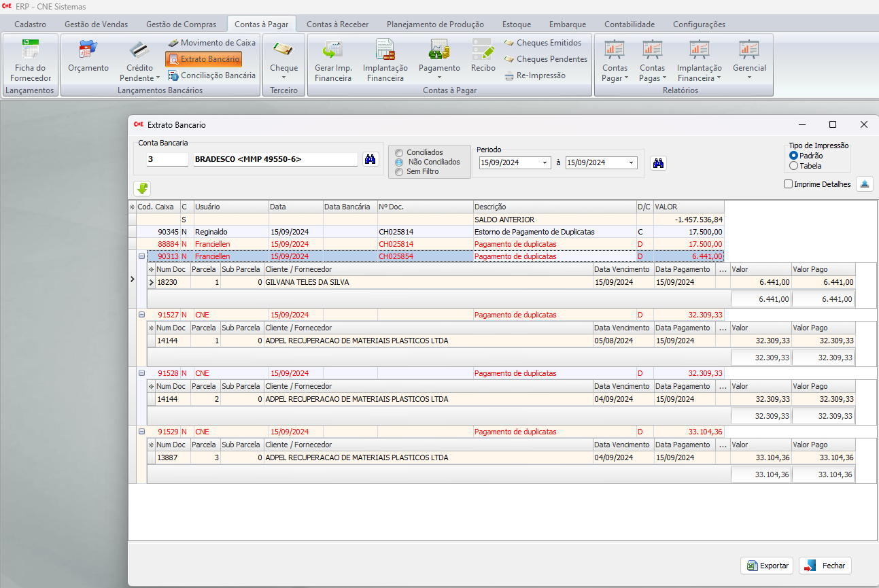Viewport: 879px width, 588px height.
Task: Collapse the row 91527 details
Action: click(141, 315)
